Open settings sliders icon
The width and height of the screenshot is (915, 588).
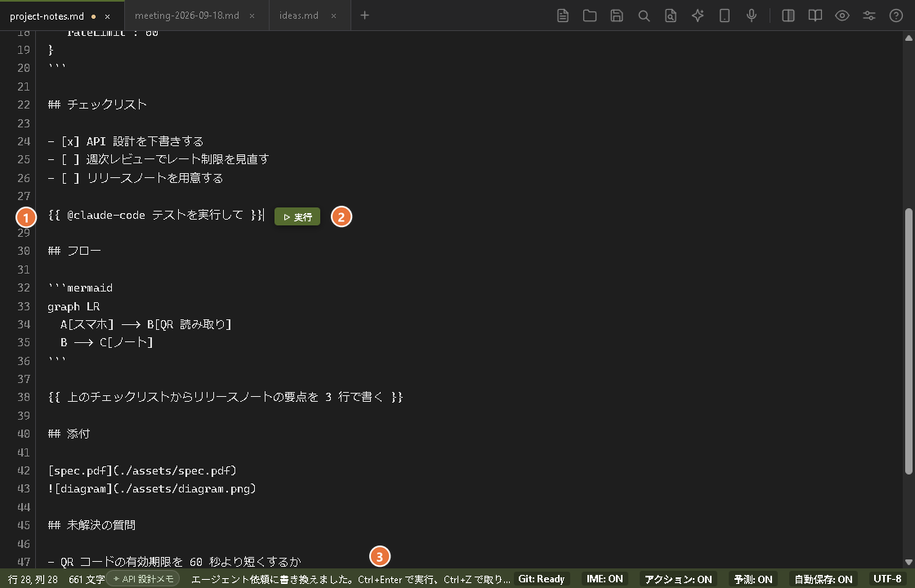869,16
